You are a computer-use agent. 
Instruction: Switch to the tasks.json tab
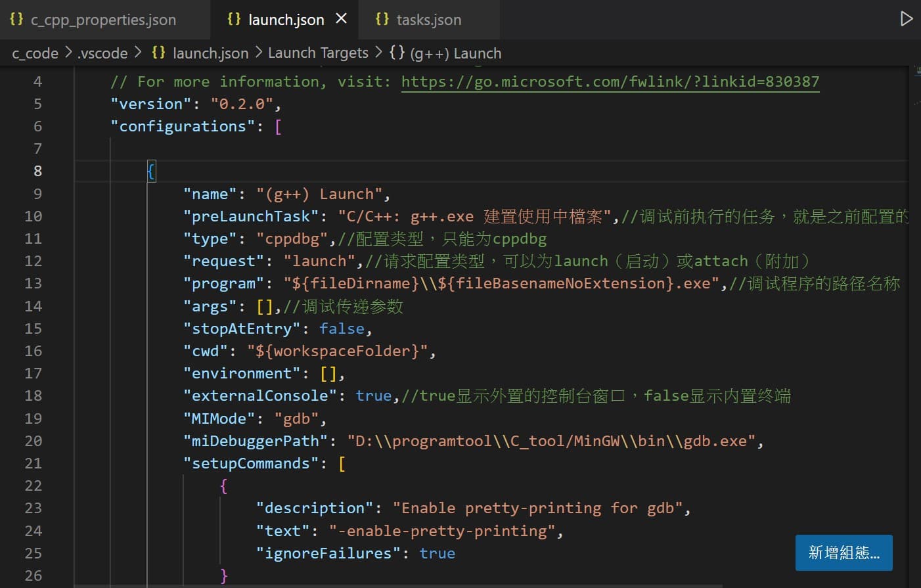(x=427, y=20)
